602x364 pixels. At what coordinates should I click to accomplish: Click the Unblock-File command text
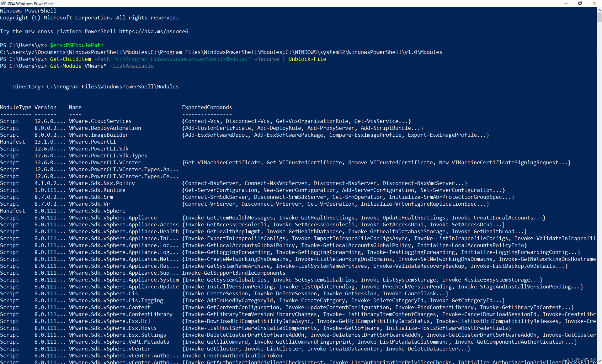pos(307,59)
